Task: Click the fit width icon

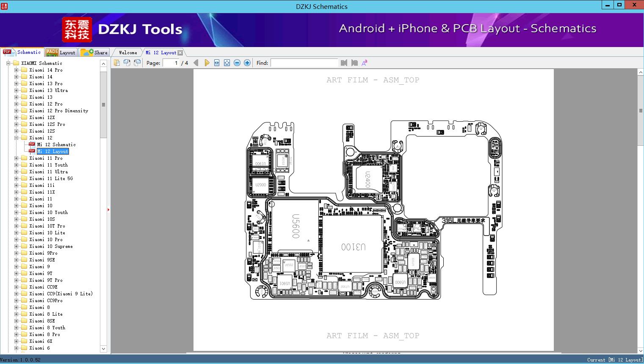Action: tap(217, 63)
